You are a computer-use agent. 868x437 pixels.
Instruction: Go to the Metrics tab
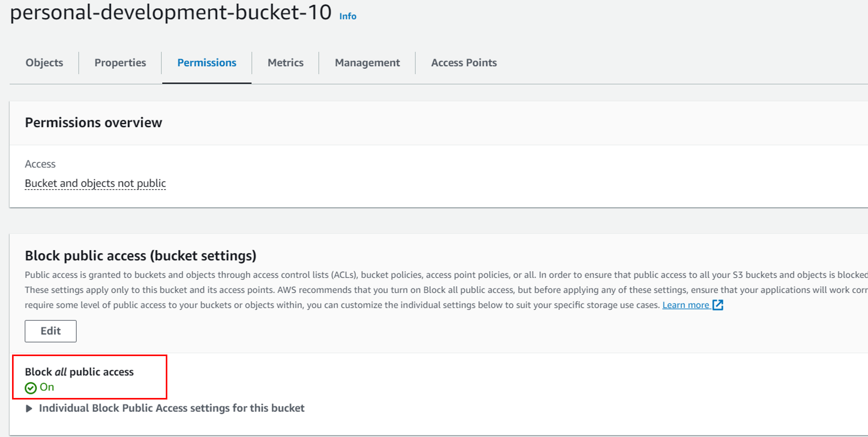point(285,63)
